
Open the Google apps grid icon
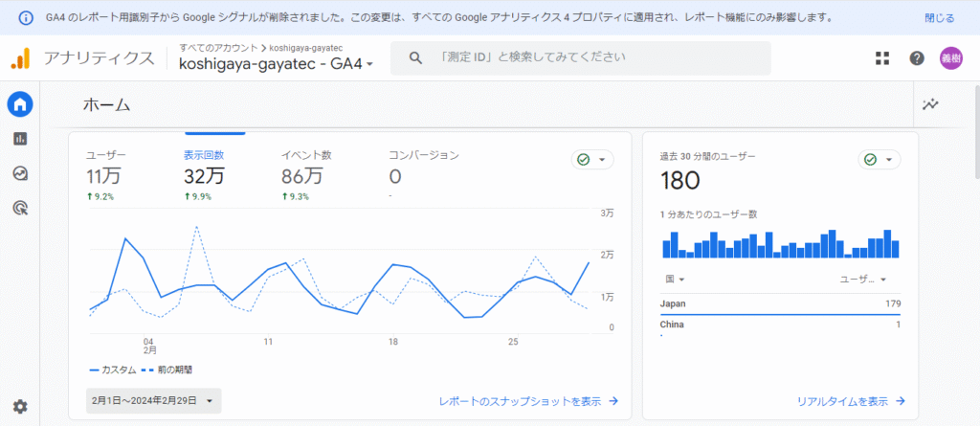click(x=881, y=58)
